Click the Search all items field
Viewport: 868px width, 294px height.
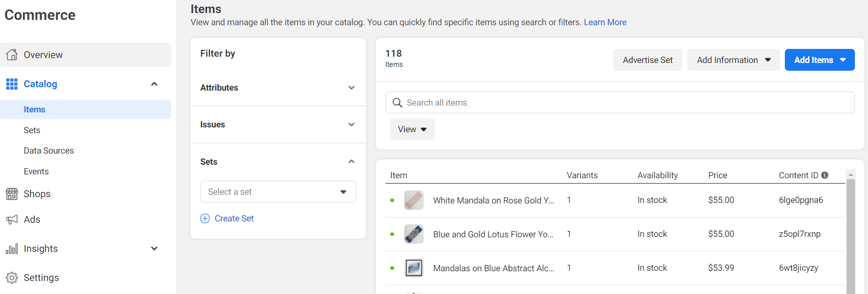[620, 103]
